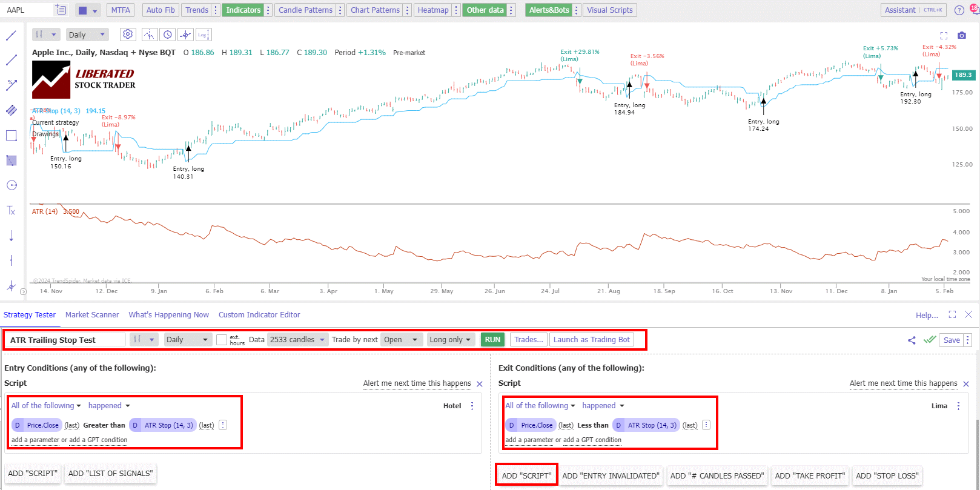Click the Trades... button
Viewport: 980px width, 490px height.
coord(529,340)
